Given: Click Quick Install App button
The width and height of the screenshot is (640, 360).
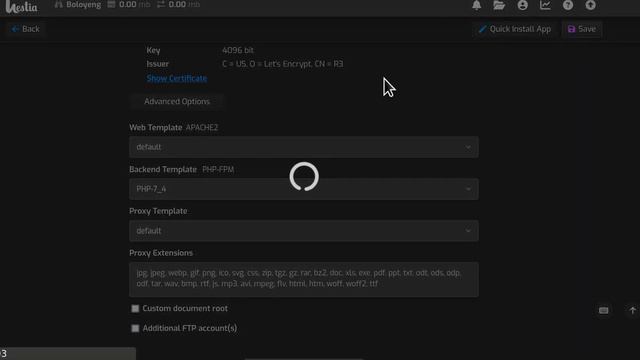Looking at the screenshot, I should click(x=515, y=29).
